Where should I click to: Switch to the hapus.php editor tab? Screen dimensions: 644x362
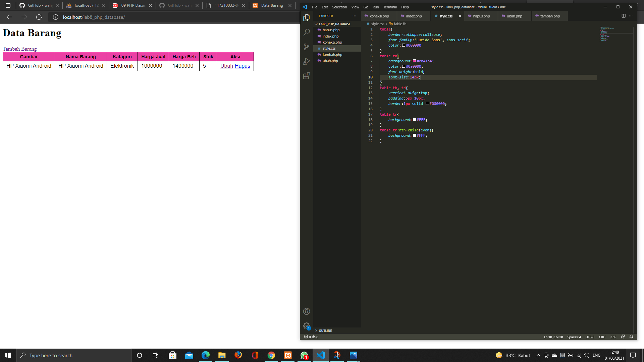481,16
